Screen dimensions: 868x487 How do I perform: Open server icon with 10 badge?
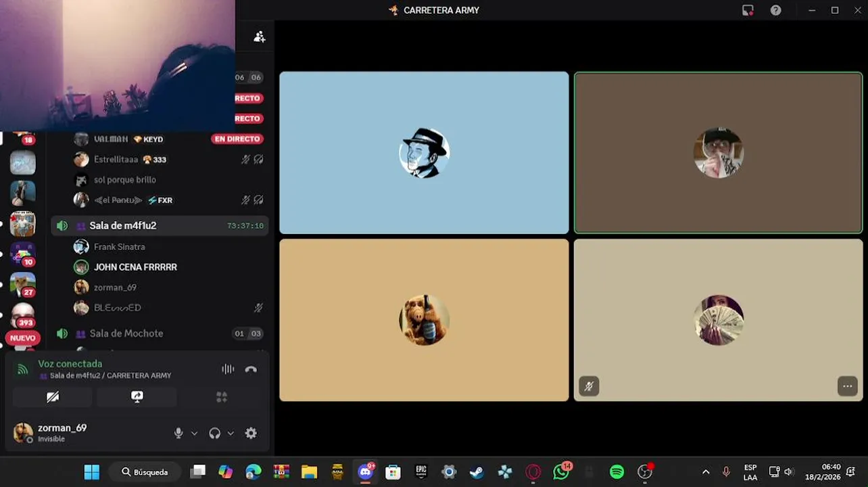tap(22, 254)
